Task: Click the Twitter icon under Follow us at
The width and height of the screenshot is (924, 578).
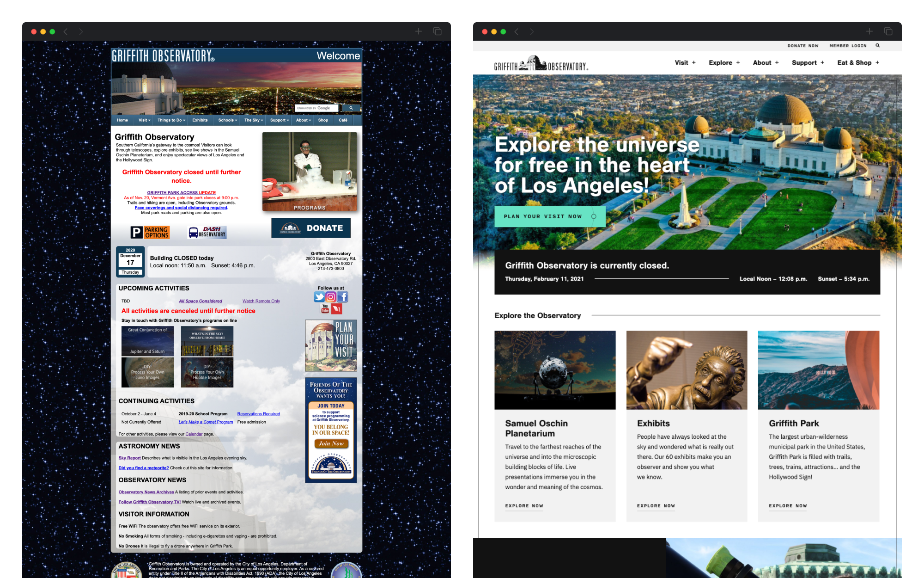Action: click(319, 297)
